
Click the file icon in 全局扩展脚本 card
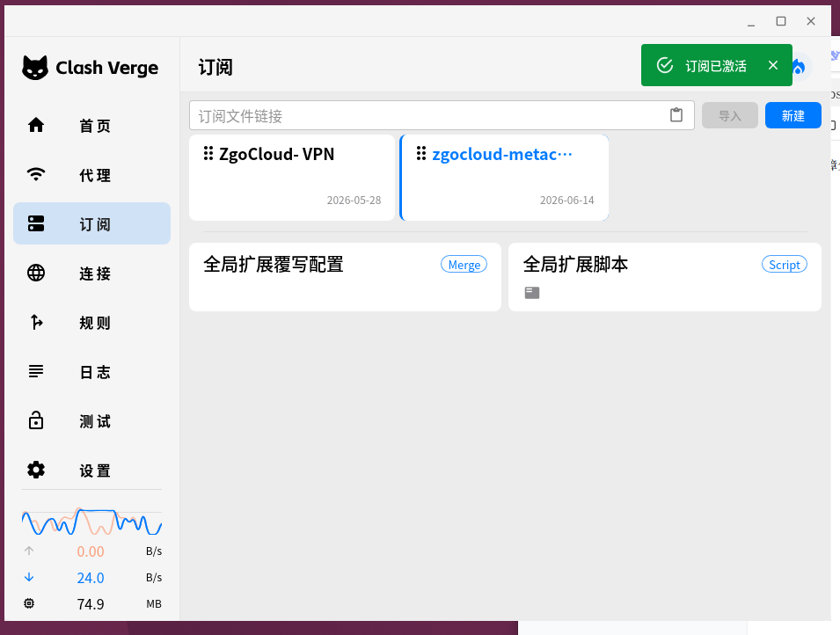(x=532, y=293)
